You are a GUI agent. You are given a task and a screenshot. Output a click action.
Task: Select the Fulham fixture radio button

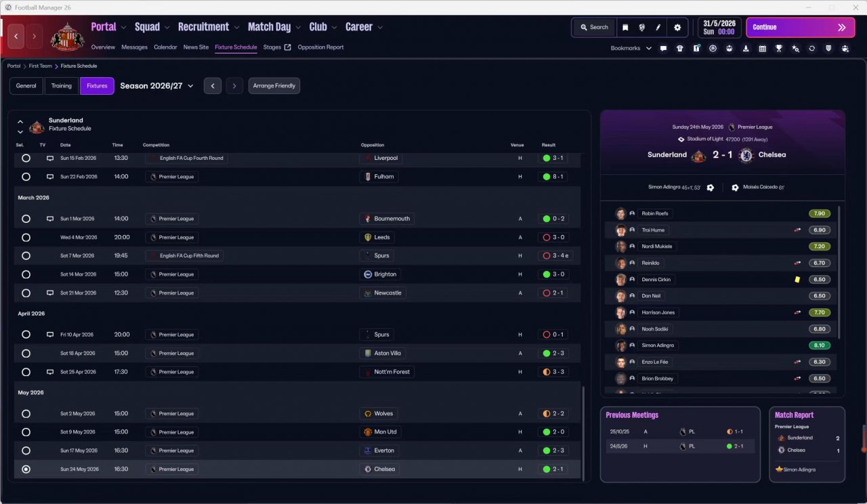tap(26, 177)
